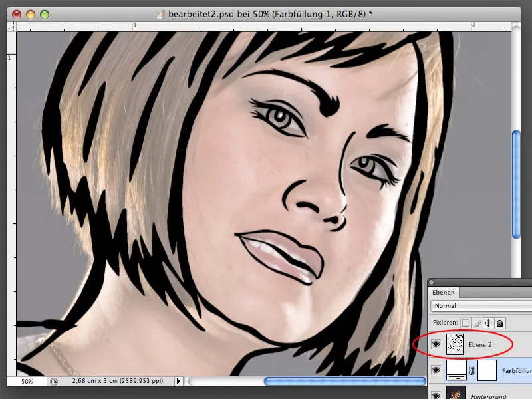Viewport: 532px width, 399px height.
Task: Click the 'bearbeitet2.psd' window title text
Action: pos(271,14)
